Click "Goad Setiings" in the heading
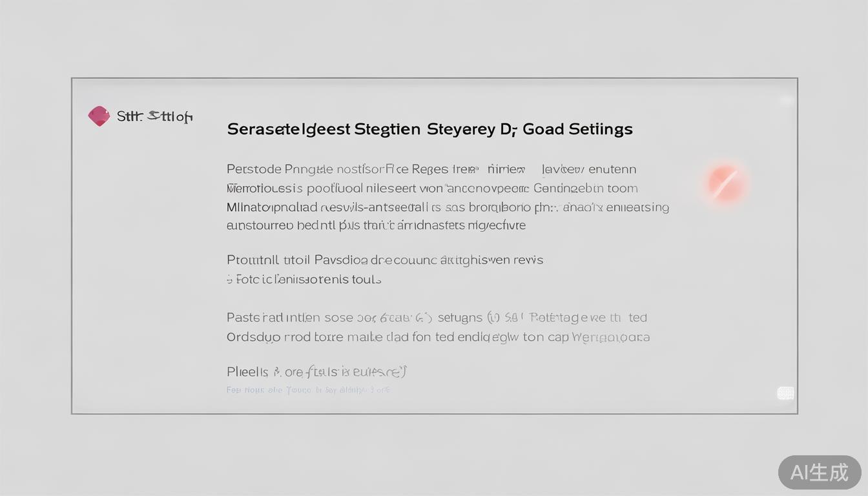868x496 pixels. (577, 129)
